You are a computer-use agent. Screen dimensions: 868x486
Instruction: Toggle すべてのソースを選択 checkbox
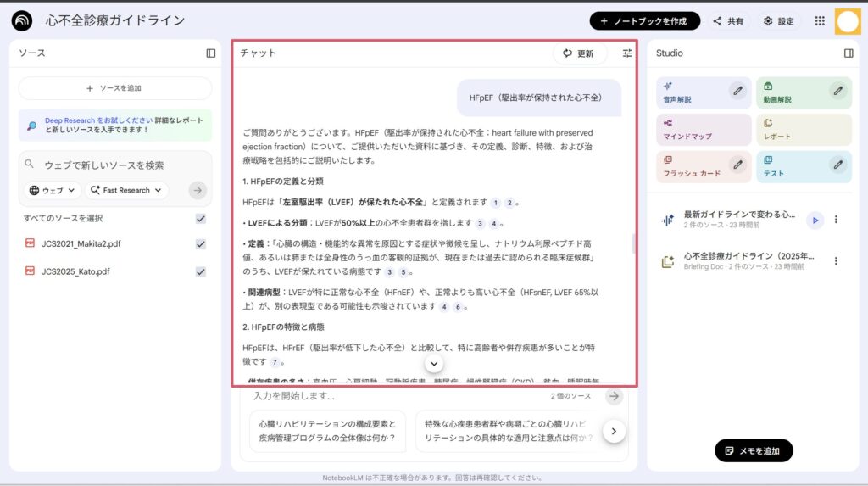[x=201, y=218]
